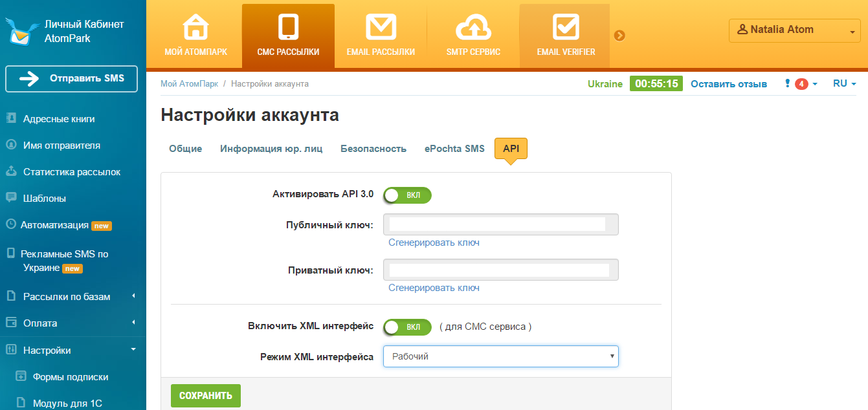Select the API tab

coord(511,149)
